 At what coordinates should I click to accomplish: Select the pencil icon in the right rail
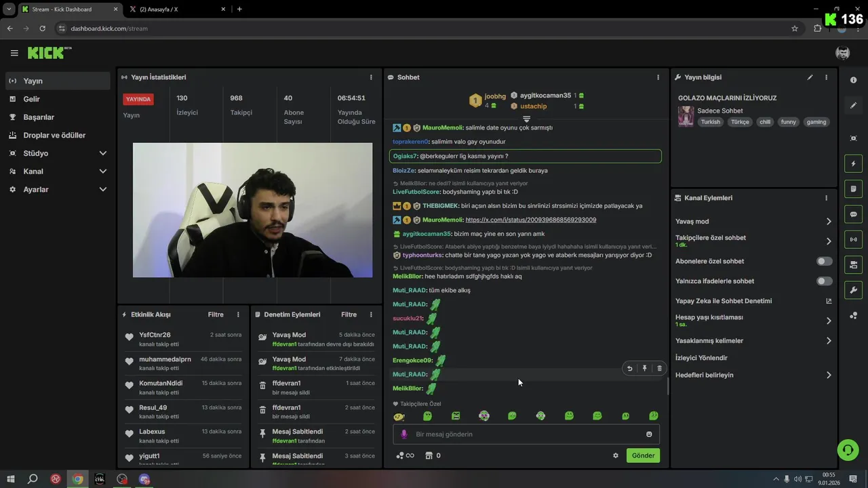853,105
